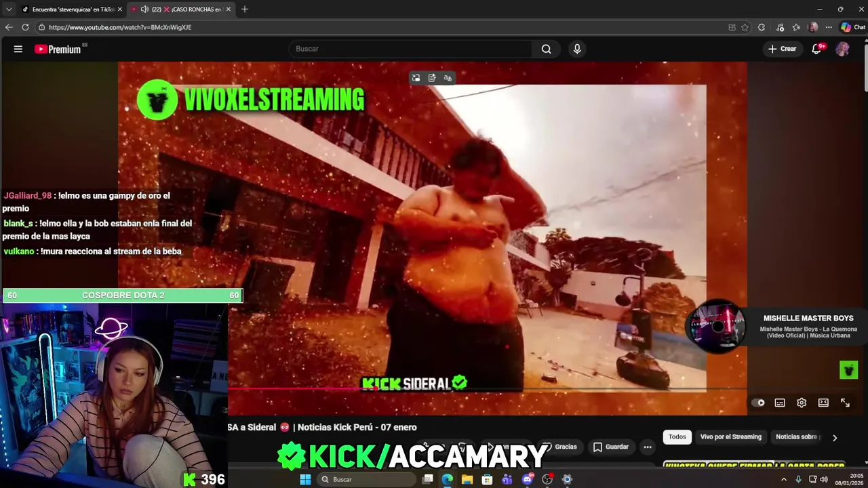Enter fullscreen video mode
This screenshot has height=488, width=868.
[845, 403]
